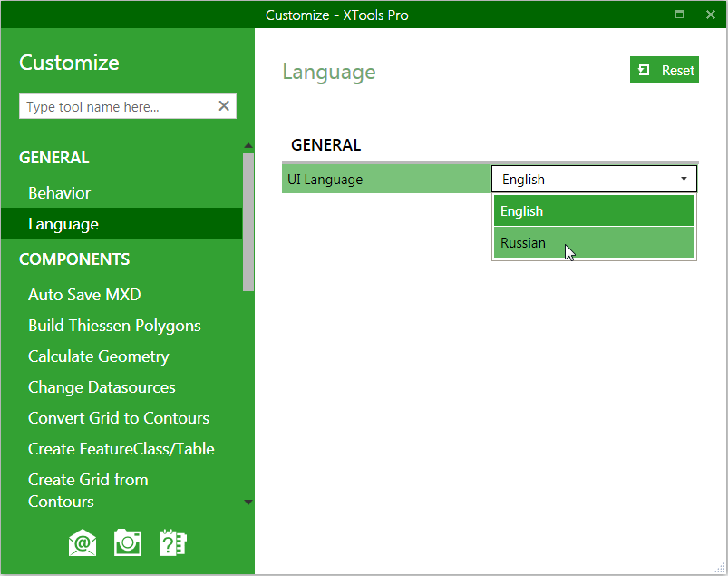Screen dimensions: 728x576
Task: Click the sidebar scrollbar thumb
Action: [248, 222]
